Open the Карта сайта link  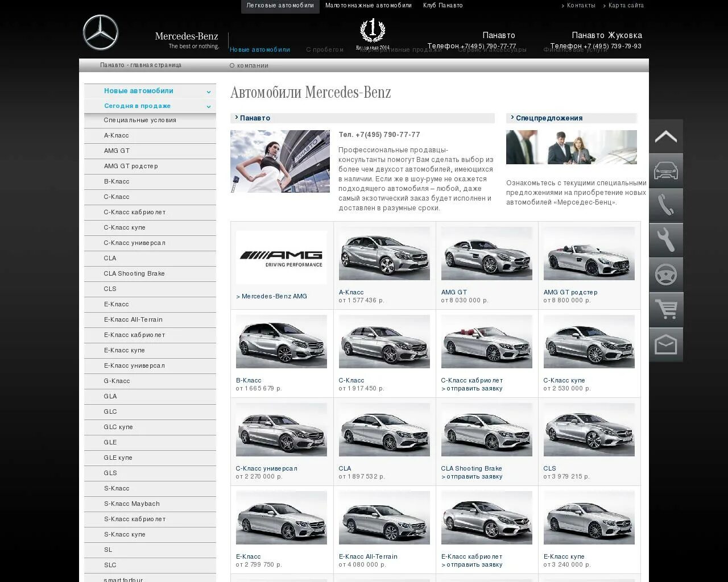click(x=626, y=6)
